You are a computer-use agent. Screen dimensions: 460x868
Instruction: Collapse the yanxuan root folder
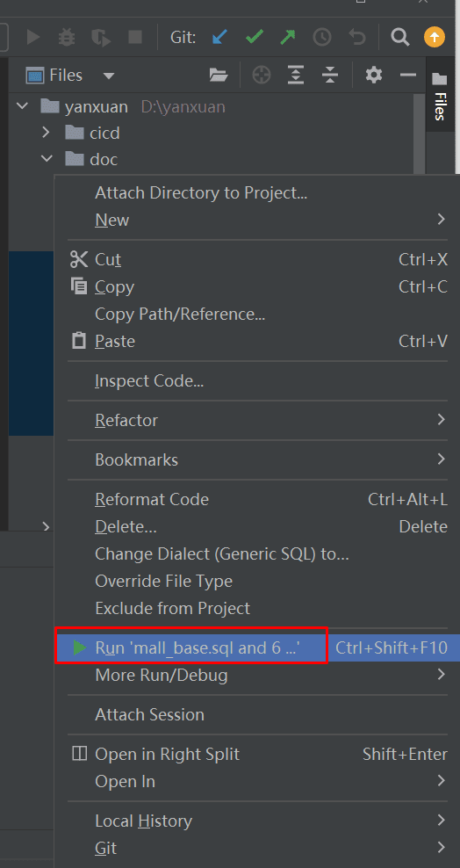tap(22, 105)
